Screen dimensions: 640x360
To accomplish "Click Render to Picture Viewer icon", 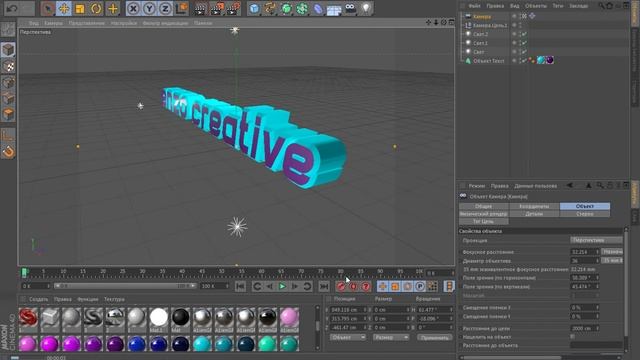I will (x=216, y=9).
